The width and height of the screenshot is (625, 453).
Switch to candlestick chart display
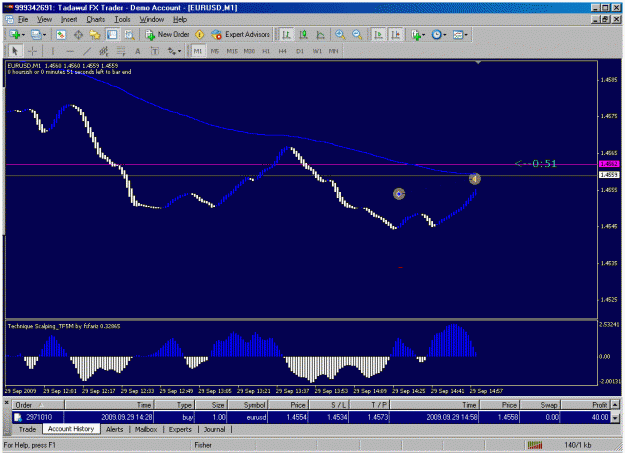[303, 35]
